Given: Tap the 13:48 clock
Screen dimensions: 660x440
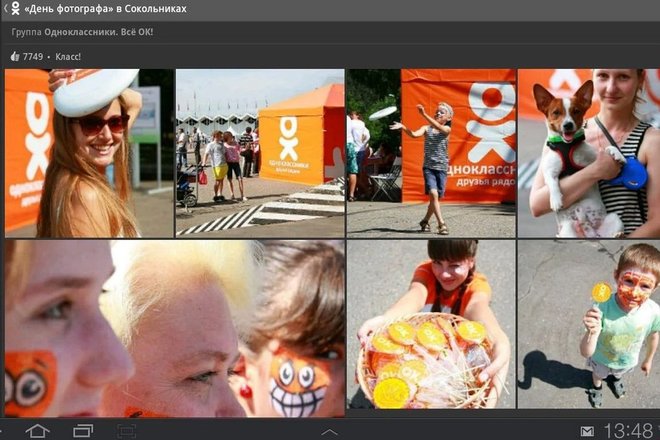Looking at the screenshot, I should click(628, 431).
